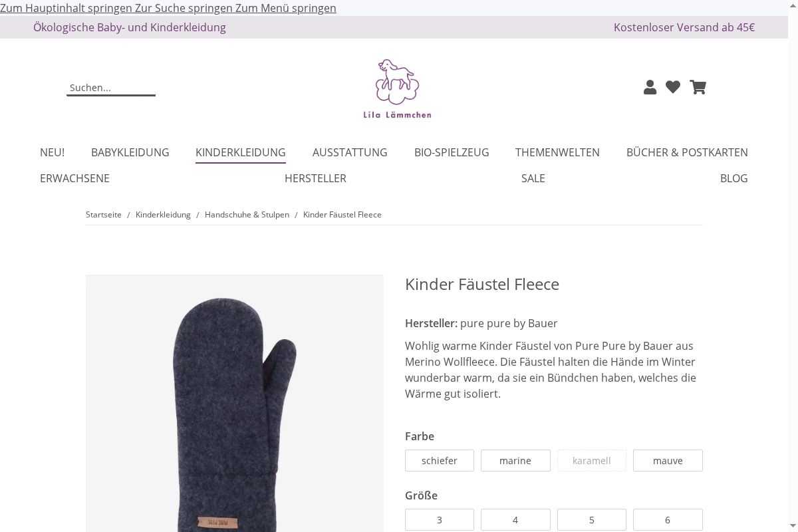The height and width of the screenshot is (532, 798).
Task: Select color option schiefer
Action: (x=440, y=460)
